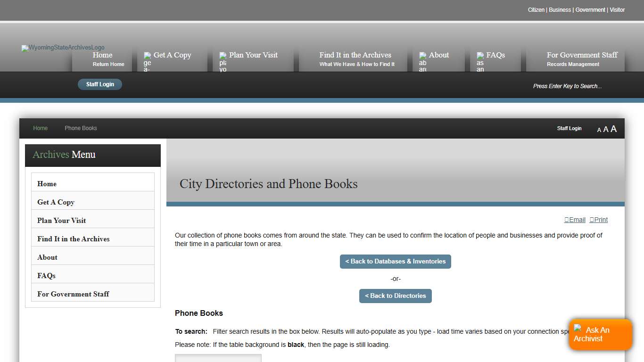Click the Wyoming State Archives logo
The image size is (644, 362).
(x=63, y=48)
